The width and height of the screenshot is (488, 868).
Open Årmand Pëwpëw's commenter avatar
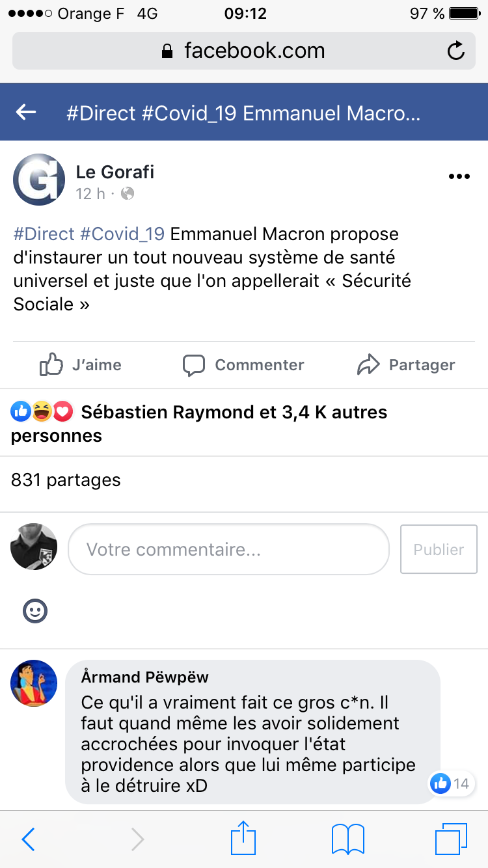click(34, 683)
